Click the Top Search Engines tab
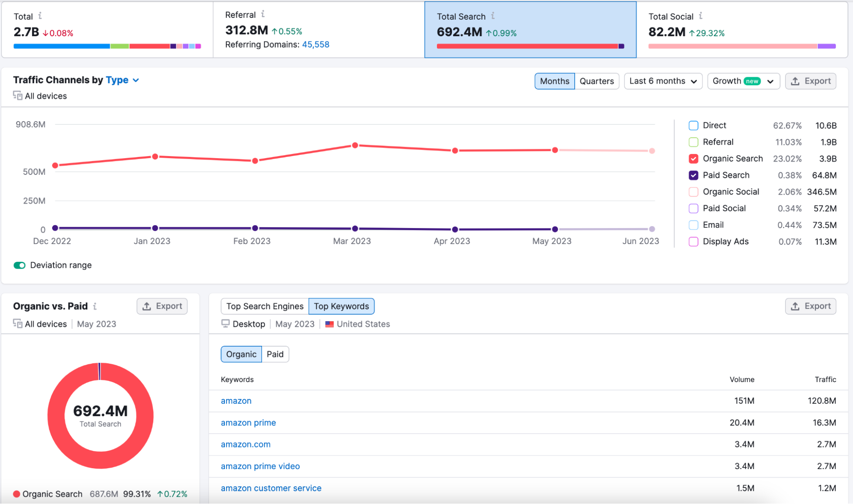 pos(265,307)
